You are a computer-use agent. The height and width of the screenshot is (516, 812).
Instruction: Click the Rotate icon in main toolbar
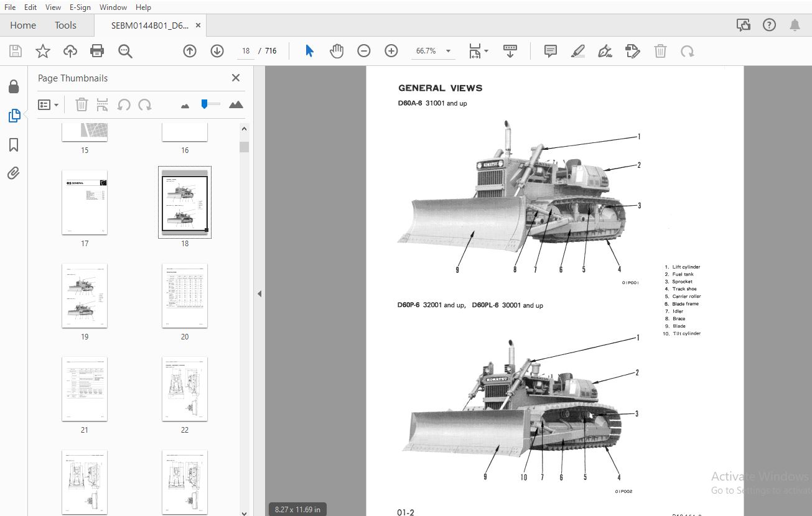click(x=688, y=51)
